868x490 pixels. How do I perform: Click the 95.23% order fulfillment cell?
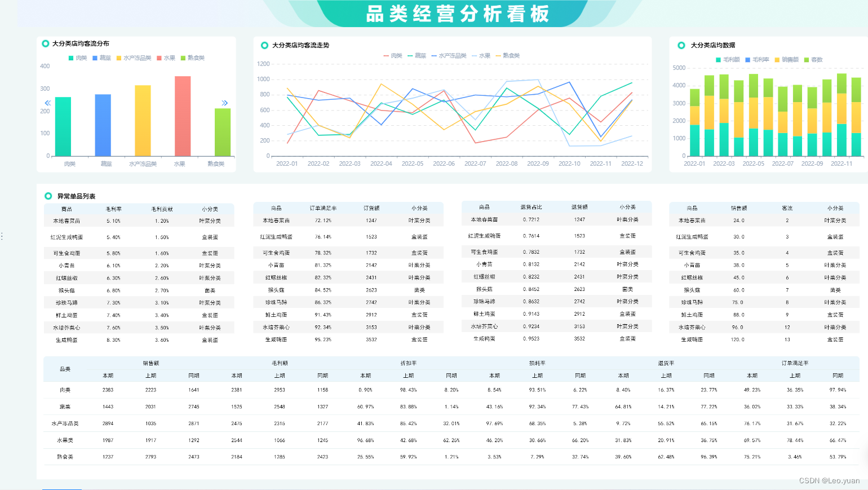pos(323,339)
